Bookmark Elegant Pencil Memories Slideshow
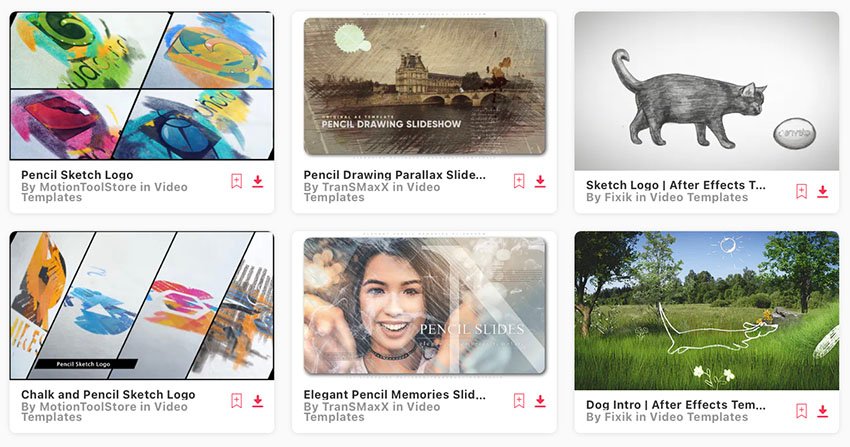 (519, 401)
